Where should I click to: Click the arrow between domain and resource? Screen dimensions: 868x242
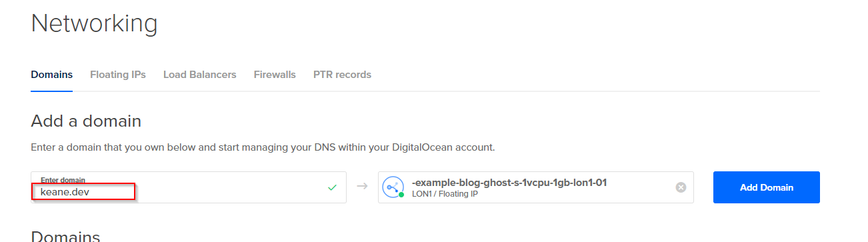(x=362, y=187)
